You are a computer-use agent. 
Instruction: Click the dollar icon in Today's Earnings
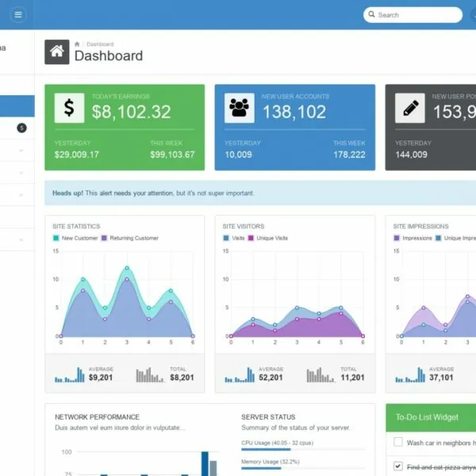pos(69,108)
